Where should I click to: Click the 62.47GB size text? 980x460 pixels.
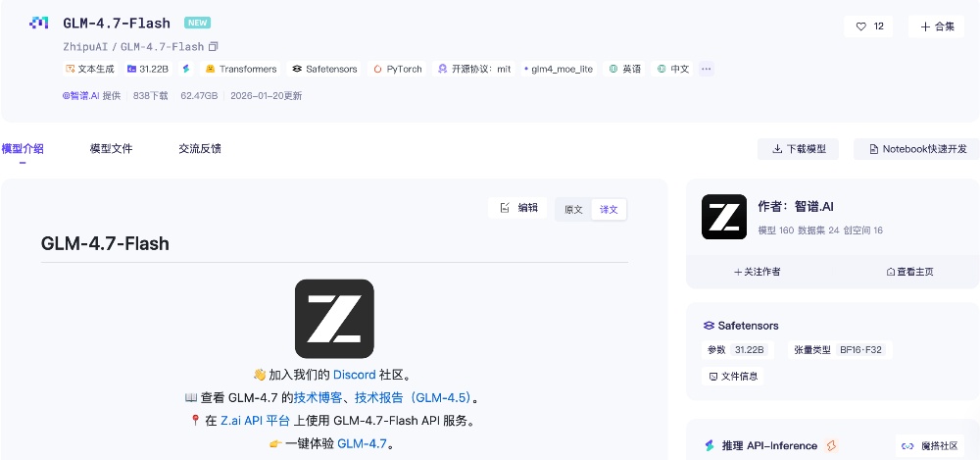[199, 96]
